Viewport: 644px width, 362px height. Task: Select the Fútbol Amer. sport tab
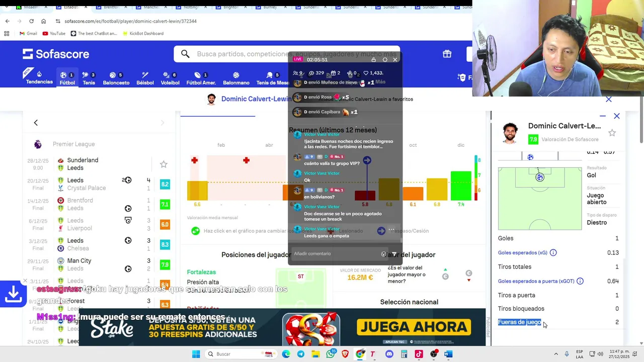[x=201, y=78]
